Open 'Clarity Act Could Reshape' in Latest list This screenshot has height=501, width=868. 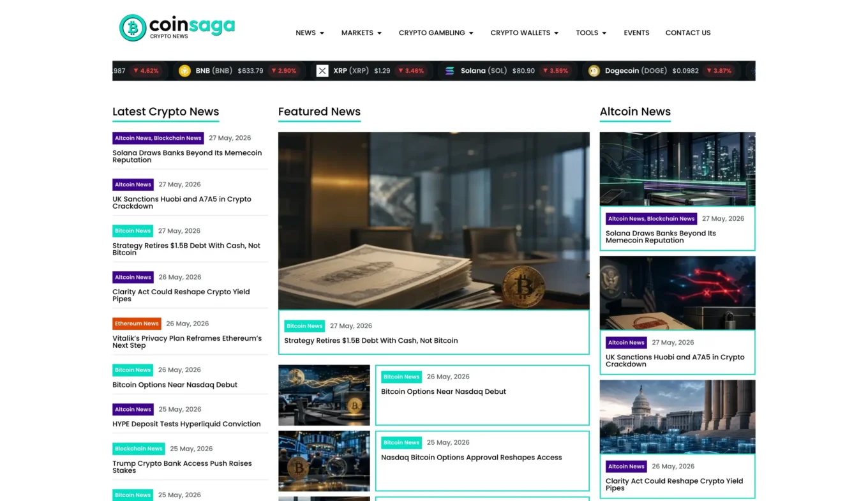coord(181,295)
